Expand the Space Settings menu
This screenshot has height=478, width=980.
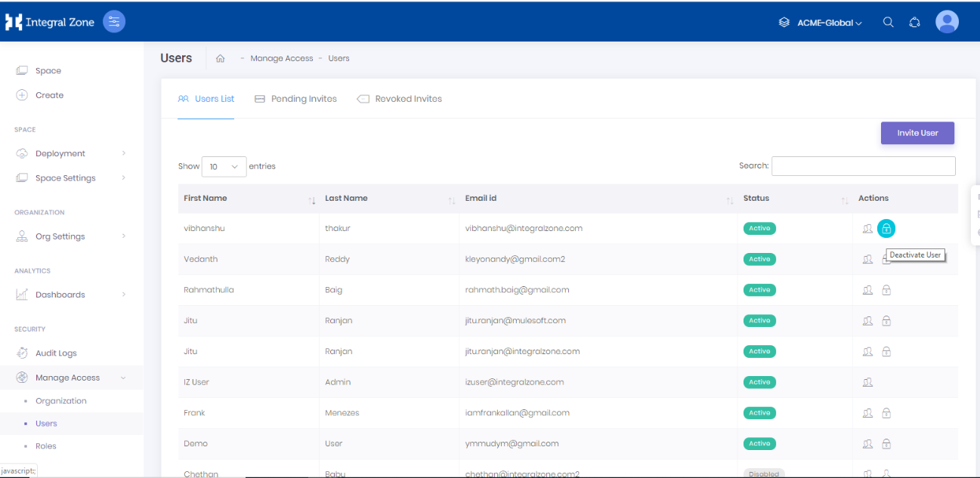[71, 178]
